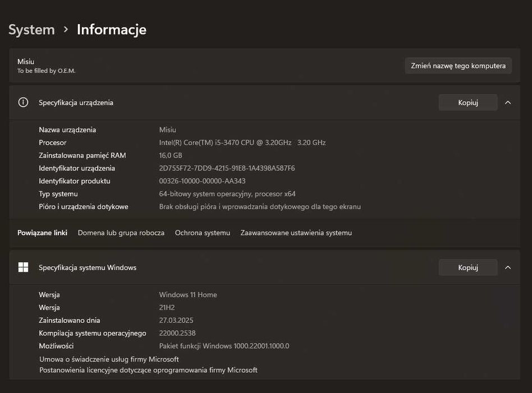Open Microsoft software license terms link

pos(148,370)
